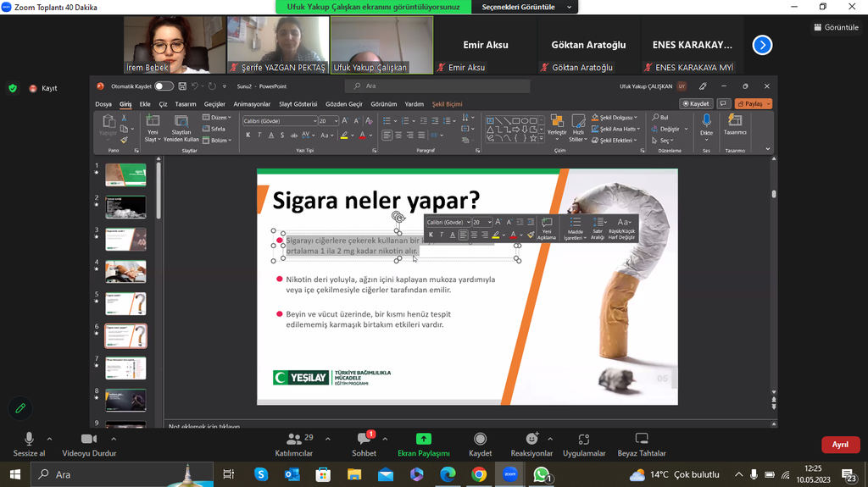
Task: Toggle bold K in ribbon
Action: [x=248, y=135]
